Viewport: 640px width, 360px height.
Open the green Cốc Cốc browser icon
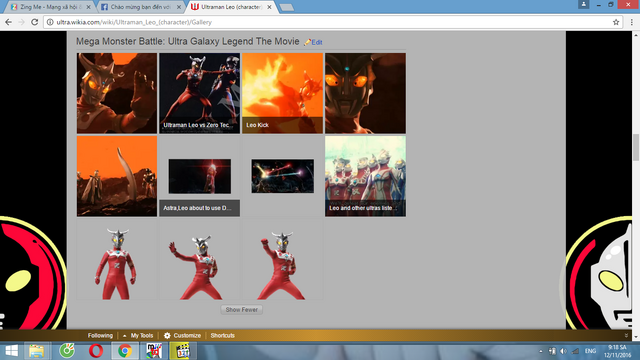click(x=67, y=351)
